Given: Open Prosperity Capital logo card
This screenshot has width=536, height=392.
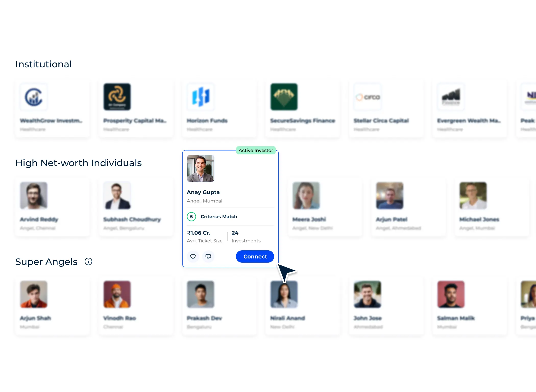Looking at the screenshot, I should 117,97.
